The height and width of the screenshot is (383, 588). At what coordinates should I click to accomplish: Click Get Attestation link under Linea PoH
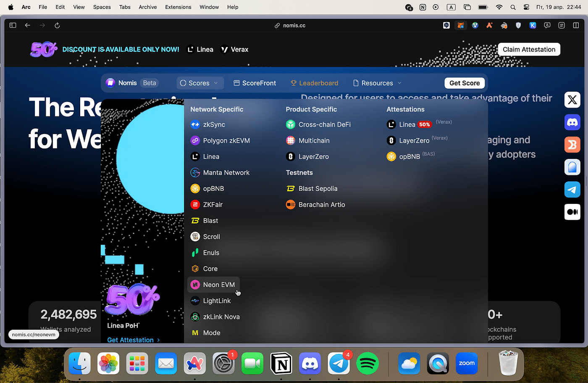(x=133, y=340)
